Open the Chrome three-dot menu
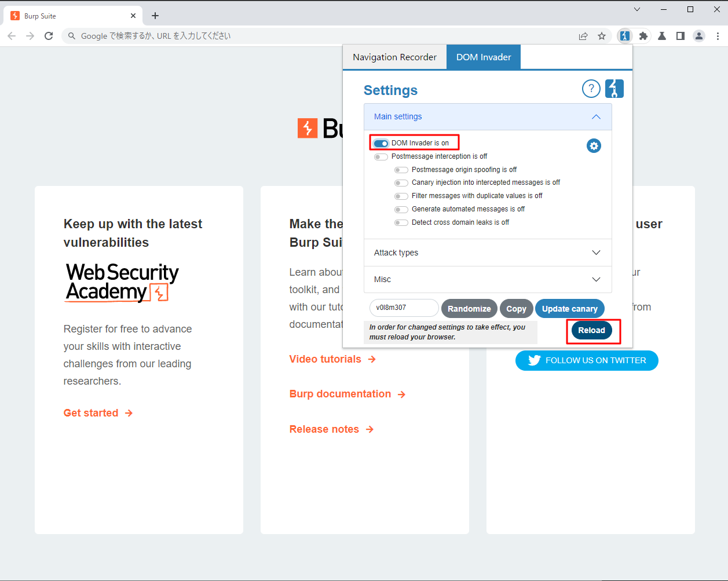Screen dimensions: 728x581 718,36
